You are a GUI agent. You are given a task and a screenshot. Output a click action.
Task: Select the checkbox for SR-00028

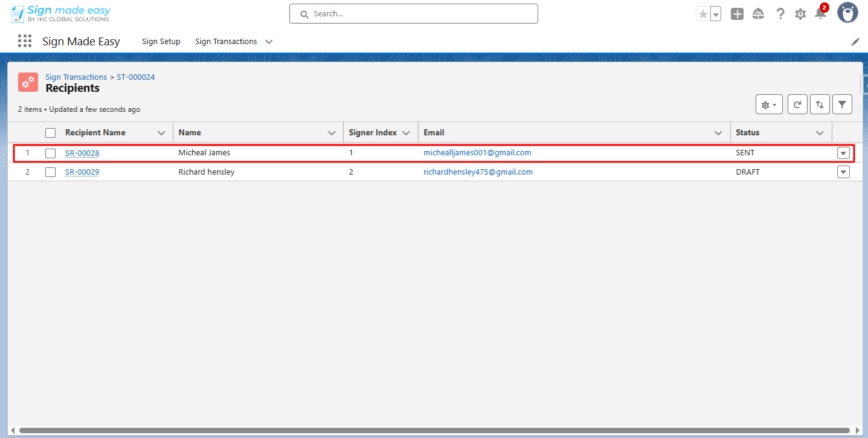[51, 153]
